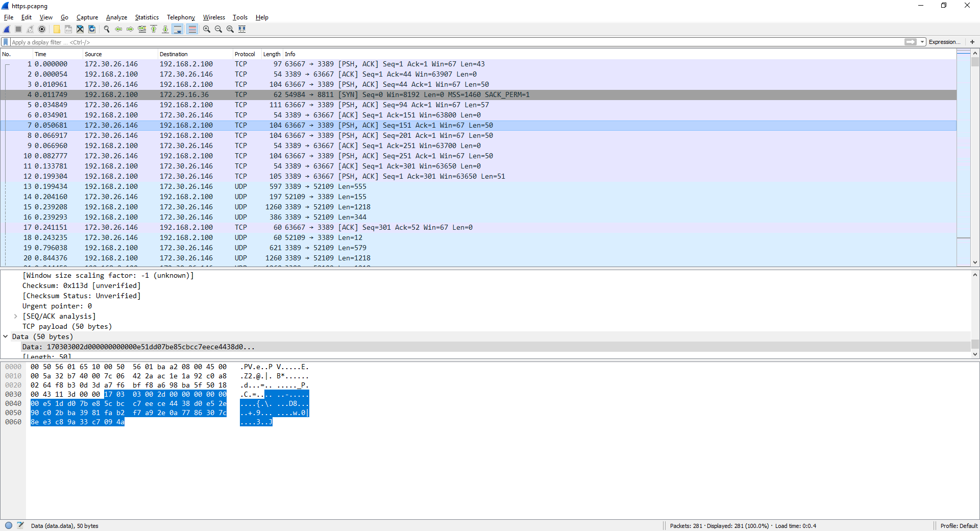980x531 pixels.
Task: Zoom in on the packet list
Action: [x=206, y=29]
